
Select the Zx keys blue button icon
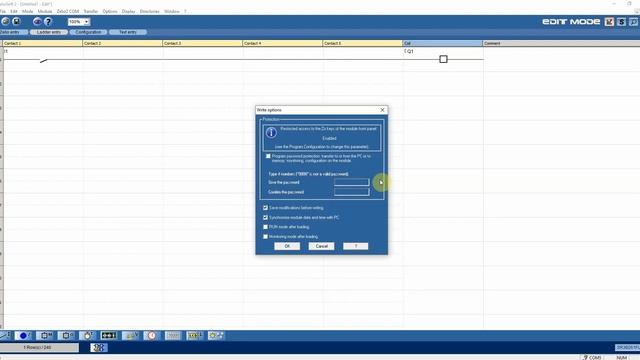coord(23,335)
